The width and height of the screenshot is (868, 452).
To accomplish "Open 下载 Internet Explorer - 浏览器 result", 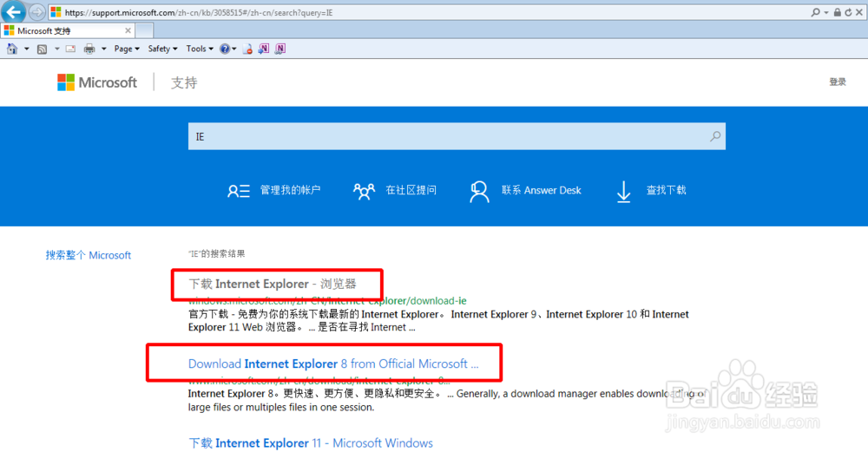I will (273, 284).
